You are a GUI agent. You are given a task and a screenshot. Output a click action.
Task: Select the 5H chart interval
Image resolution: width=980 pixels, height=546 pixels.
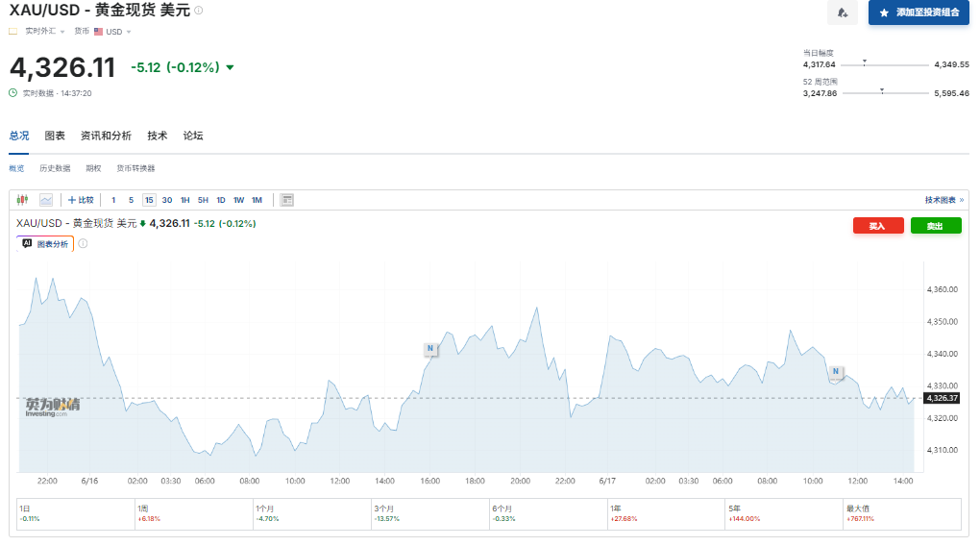point(203,200)
